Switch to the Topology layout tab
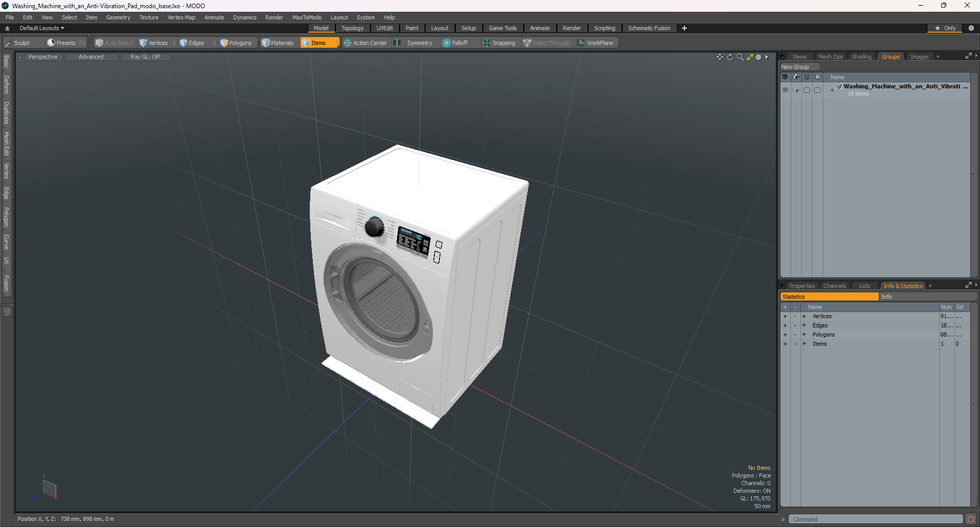This screenshot has height=527, width=980. click(353, 28)
